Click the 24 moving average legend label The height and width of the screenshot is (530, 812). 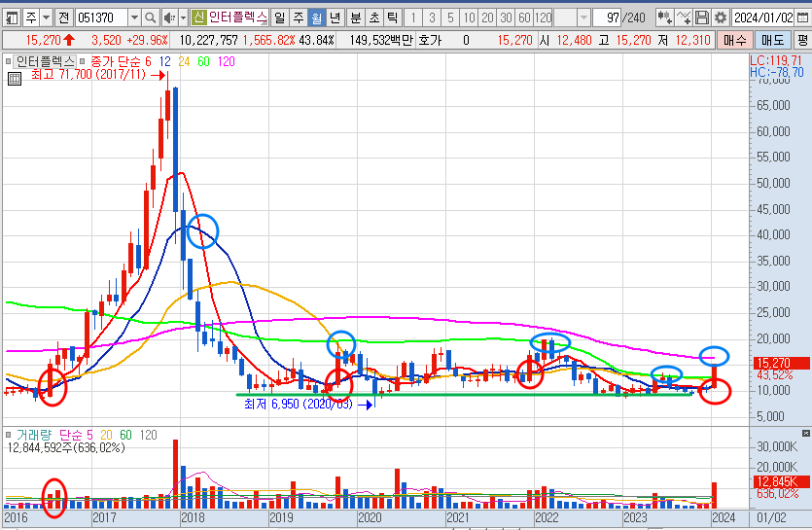click(184, 61)
